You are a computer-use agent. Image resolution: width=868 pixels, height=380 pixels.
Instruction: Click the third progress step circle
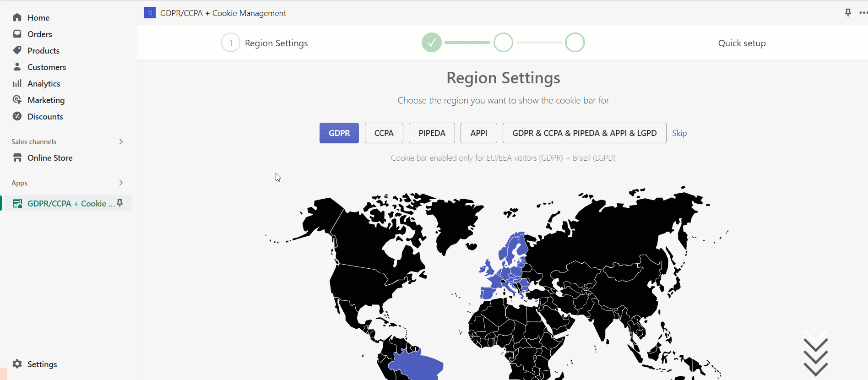point(575,43)
